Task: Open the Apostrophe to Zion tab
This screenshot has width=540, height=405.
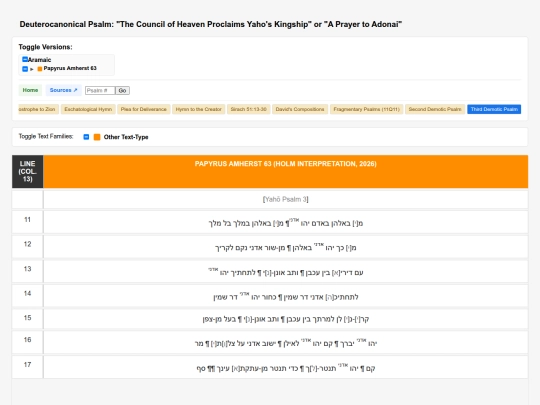Action: click(x=38, y=109)
